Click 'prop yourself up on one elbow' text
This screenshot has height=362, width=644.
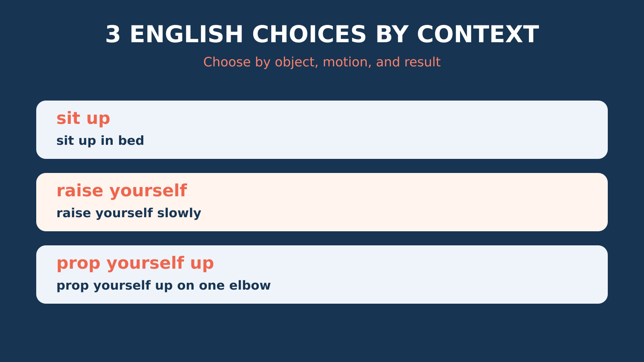[163, 286]
